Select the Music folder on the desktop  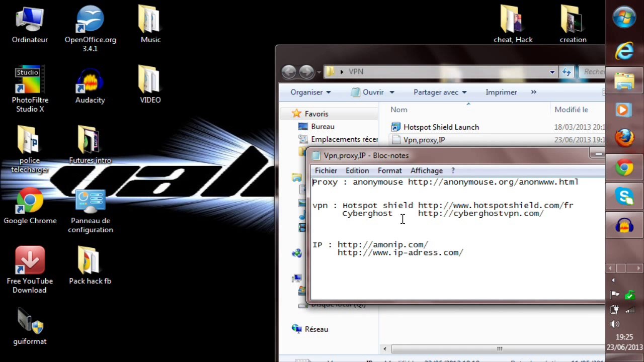[150, 25]
